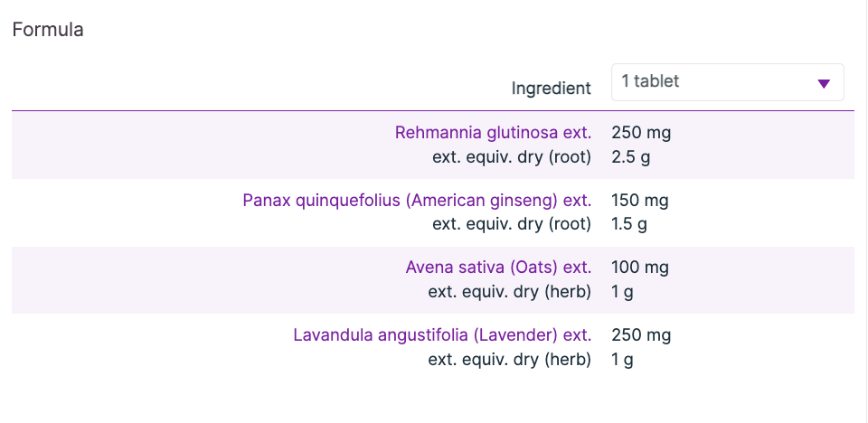The width and height of the screenshot is (868, 423).
Task: Click the Ingredient column label
Action: click(551, 89)
